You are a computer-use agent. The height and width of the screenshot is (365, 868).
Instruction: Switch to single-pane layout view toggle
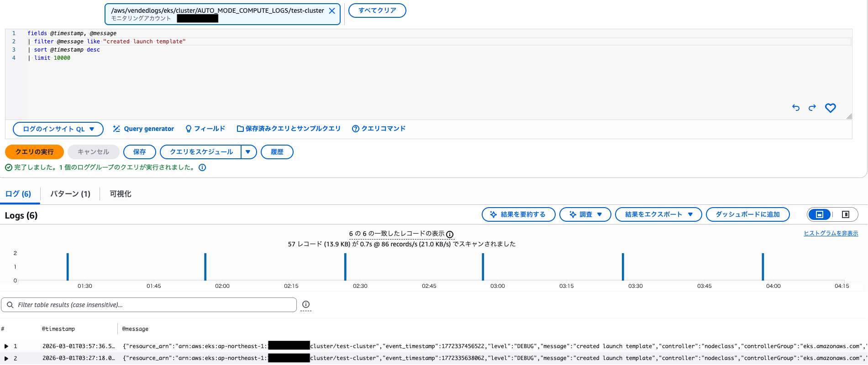820,214
